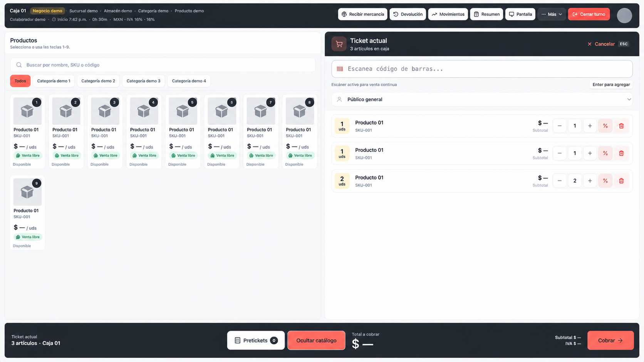The image size is (644, 362).
Task: Expand Público general customer selector
Action: [x=482, y=99]
